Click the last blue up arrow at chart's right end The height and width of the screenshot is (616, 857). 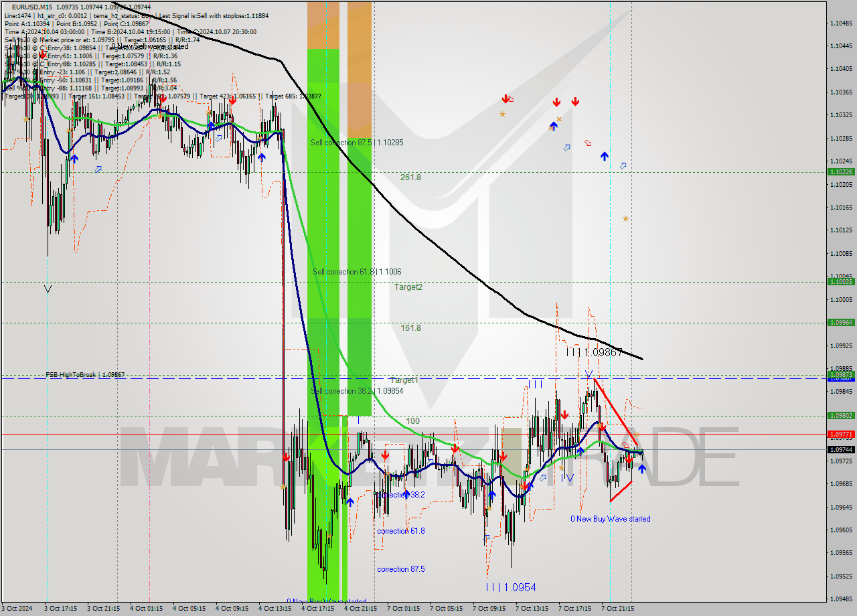[x=642, y=469]
